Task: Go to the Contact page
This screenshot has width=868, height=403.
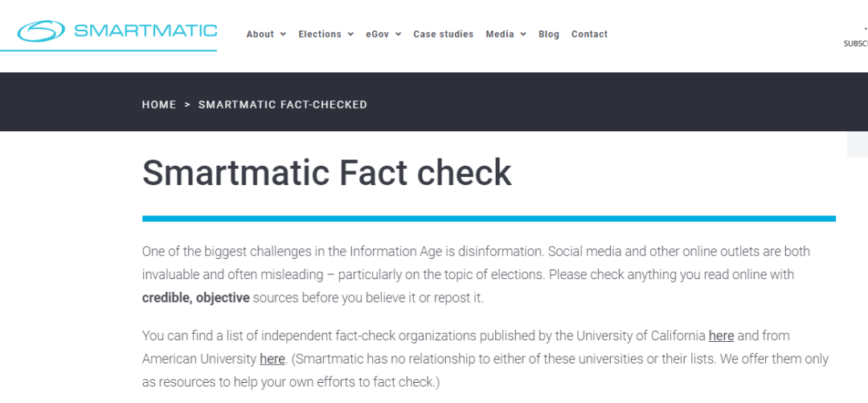Action: pos(590,34)
